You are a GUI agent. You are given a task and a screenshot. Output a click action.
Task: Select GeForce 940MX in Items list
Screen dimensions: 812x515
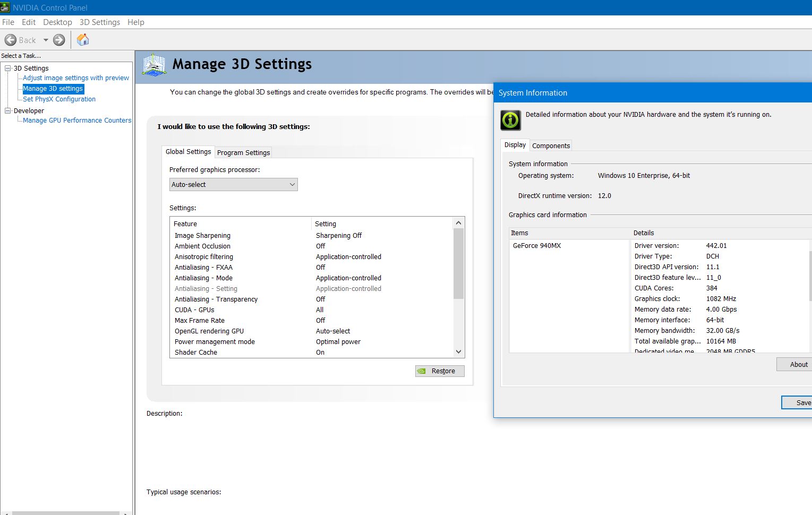click(537, 246)
